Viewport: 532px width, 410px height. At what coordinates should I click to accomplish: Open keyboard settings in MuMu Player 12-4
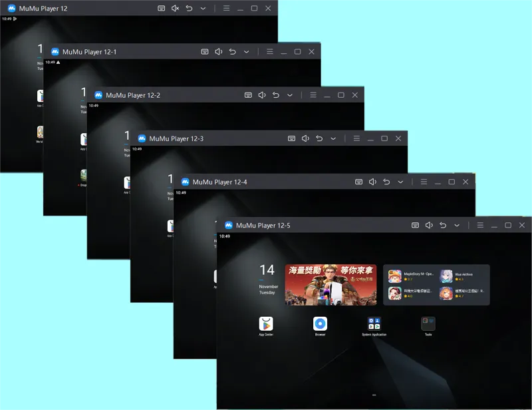(x=358, y=182)
